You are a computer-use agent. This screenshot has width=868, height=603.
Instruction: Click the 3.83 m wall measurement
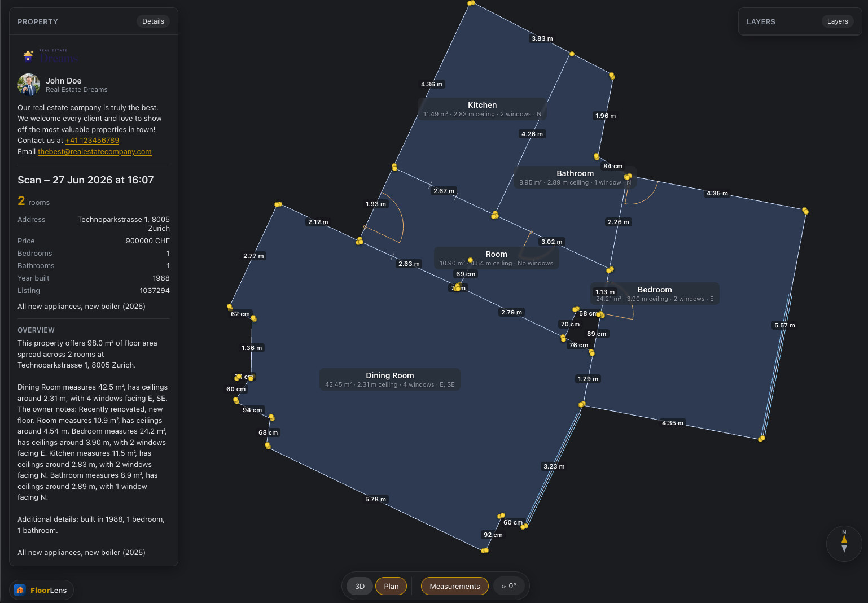[x=542, y=38]
